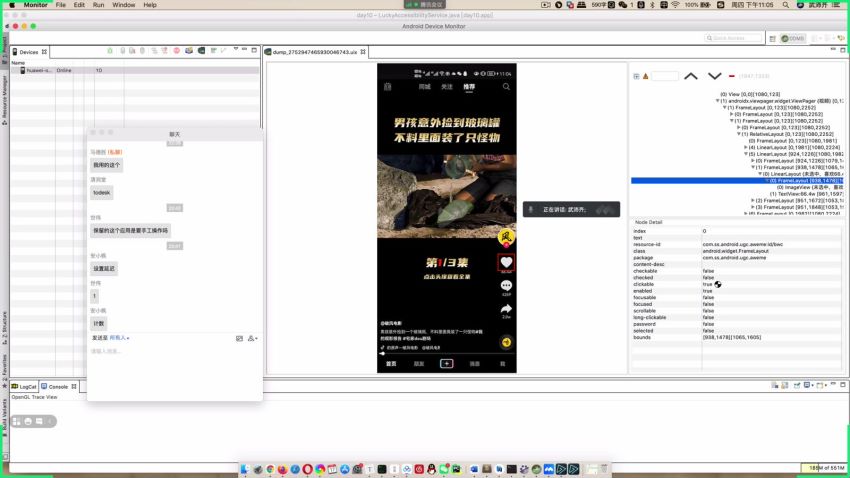Select the (1) TextView:66.4w tree row
Image resolution: width=850 pixels, height=478 pixels.
tap(806, 194)
